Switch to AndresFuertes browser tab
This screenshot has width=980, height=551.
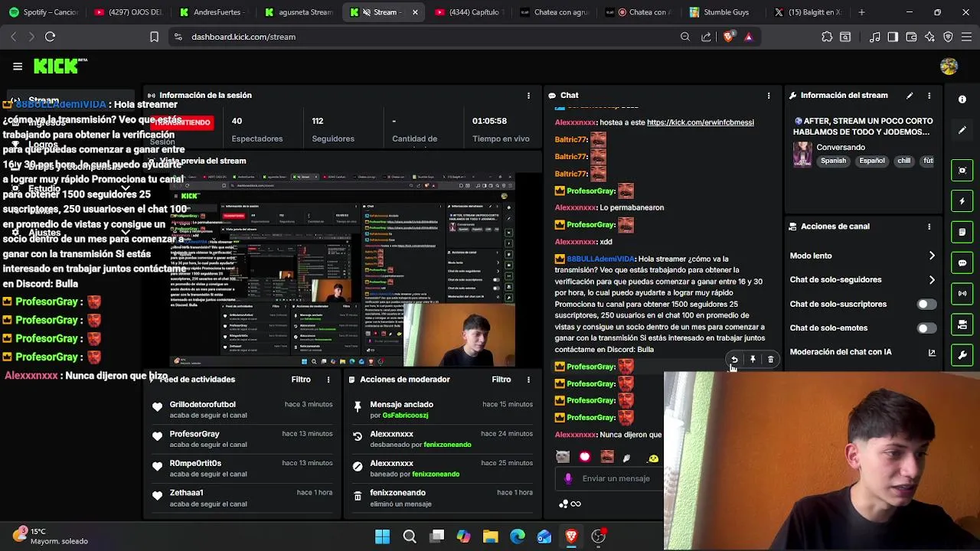(213, 12)
